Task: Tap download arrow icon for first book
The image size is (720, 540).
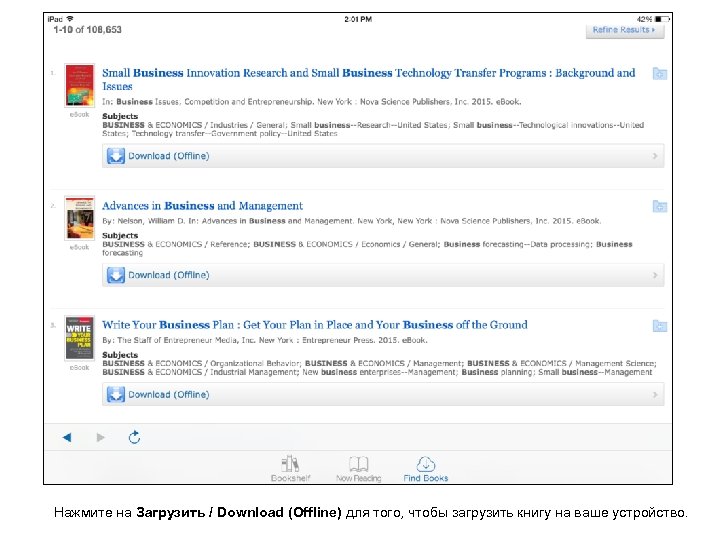Action: (116, 156)
